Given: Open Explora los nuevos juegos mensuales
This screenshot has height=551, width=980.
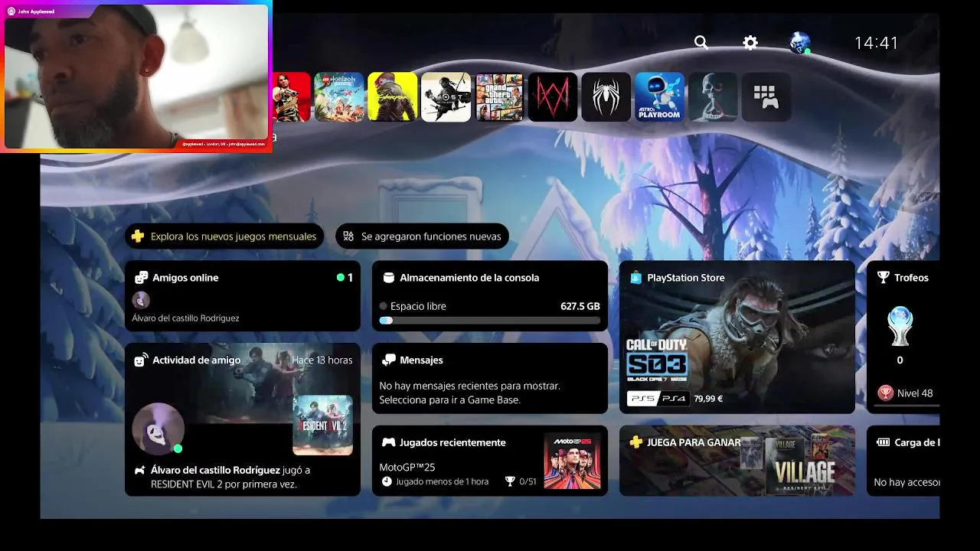Looking at the screenshot, I should click(x=225, y=236).
